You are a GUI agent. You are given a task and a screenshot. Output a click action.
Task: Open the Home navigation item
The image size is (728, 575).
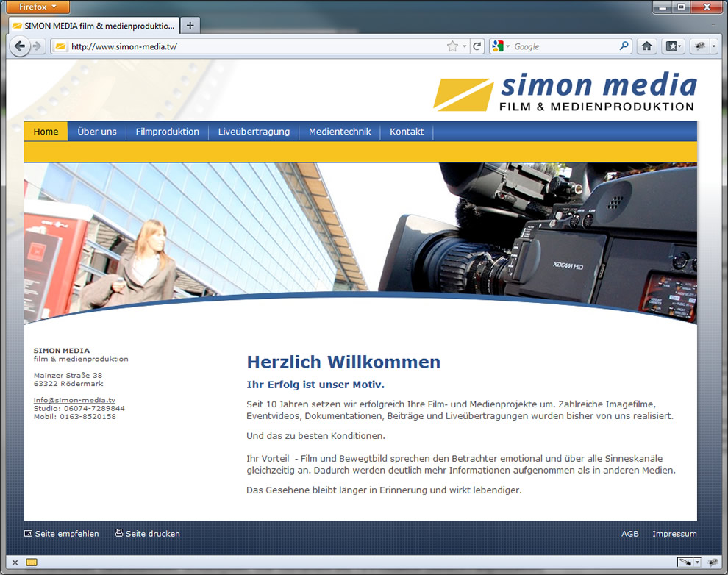46,132
